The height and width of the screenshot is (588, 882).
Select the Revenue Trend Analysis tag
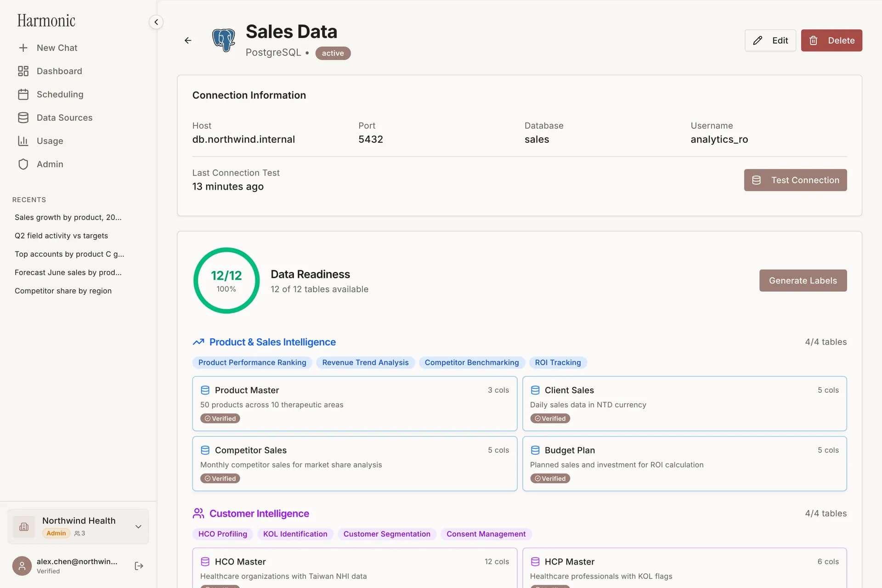(x=365, y=362)
